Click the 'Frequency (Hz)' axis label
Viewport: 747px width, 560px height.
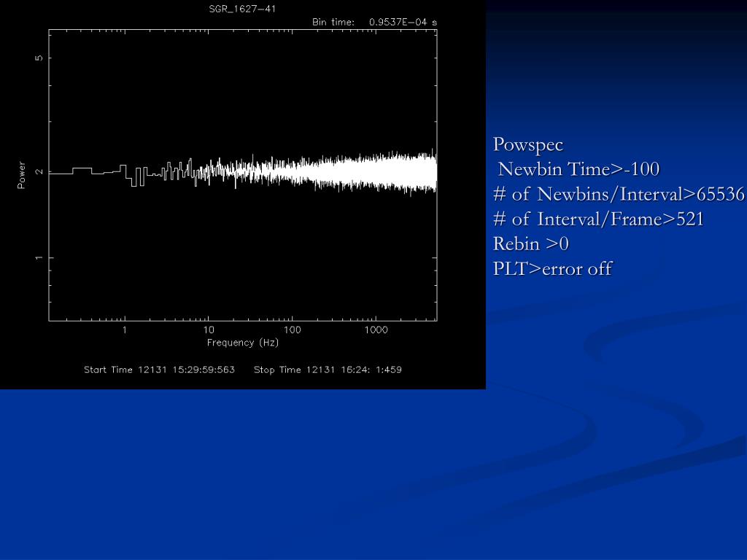coord(242,343)
